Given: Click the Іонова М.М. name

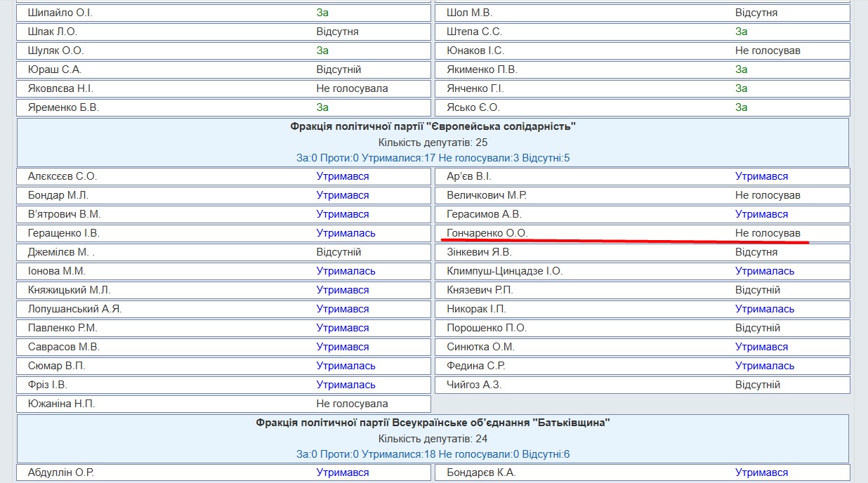Looking at the screenshot, I should [x=57, y=271].
